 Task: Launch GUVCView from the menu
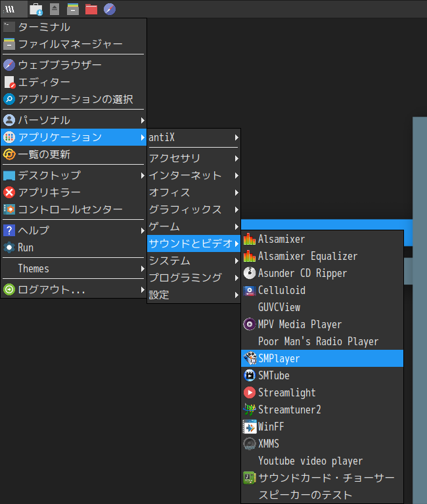pyautogui.click(x=322, y=307)
